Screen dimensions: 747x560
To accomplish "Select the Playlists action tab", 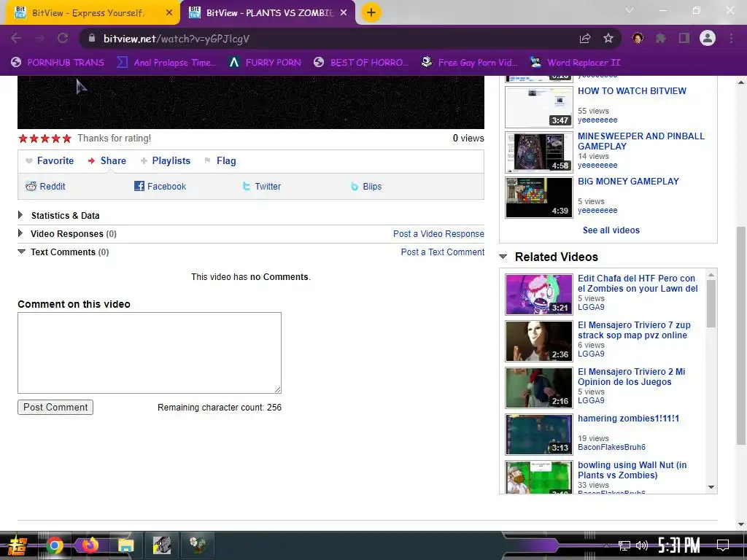I will (x=171, y=161).
